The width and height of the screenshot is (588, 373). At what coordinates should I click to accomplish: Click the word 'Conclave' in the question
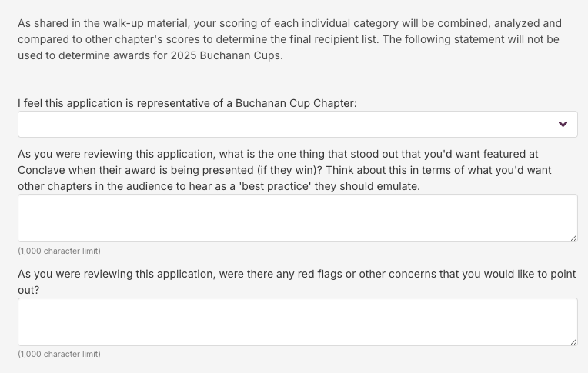(x=41, y=170)
